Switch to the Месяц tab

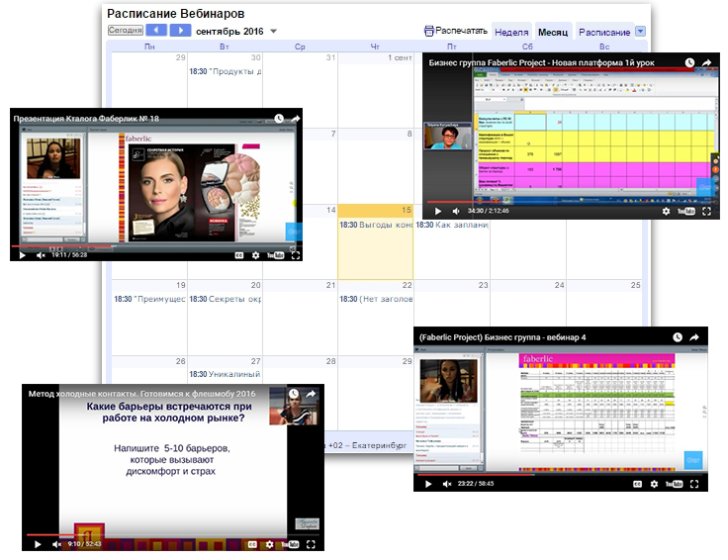tap(553, 32)
